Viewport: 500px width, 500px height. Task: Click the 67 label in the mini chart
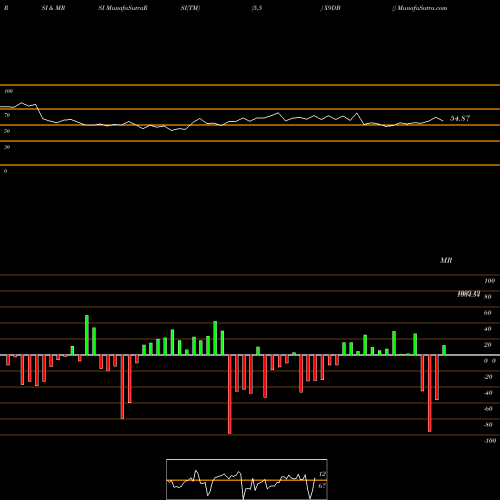point(322,486)
